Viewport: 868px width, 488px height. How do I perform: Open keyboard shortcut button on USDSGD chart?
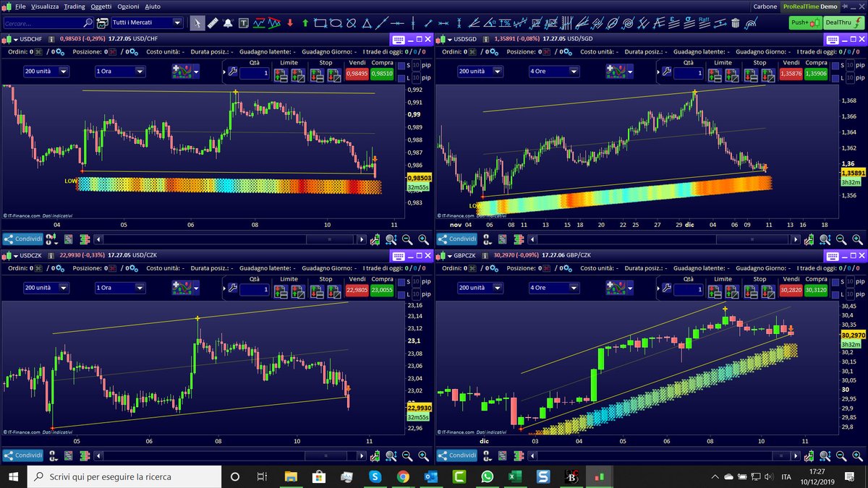833,39
